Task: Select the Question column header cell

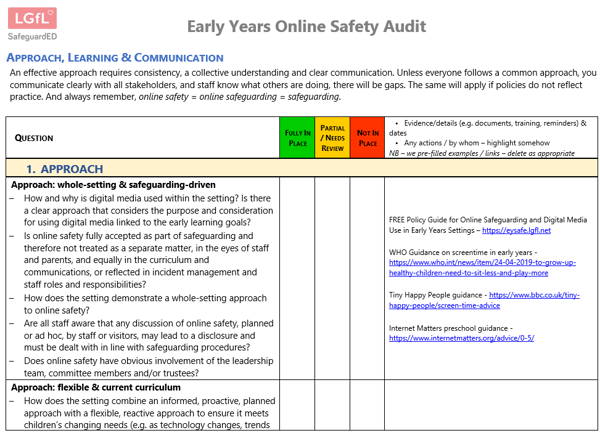Action: point(141,138)
